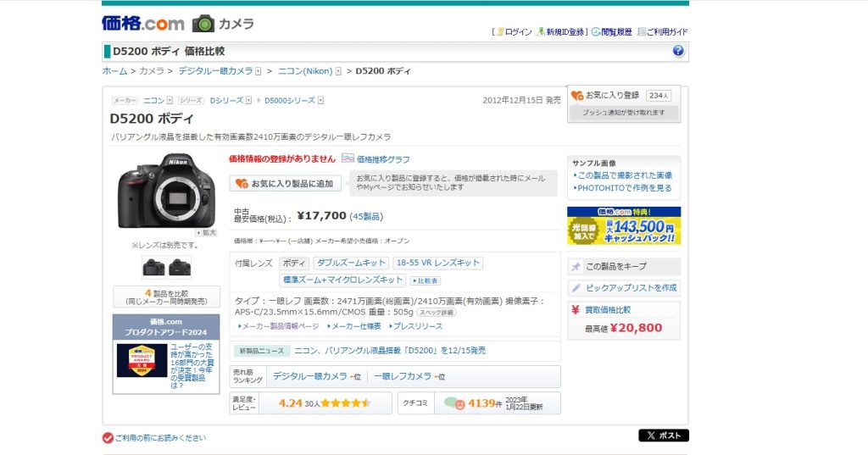Click the green camera category icon
This screenshot has width=868, height=455.
(203, 24)
